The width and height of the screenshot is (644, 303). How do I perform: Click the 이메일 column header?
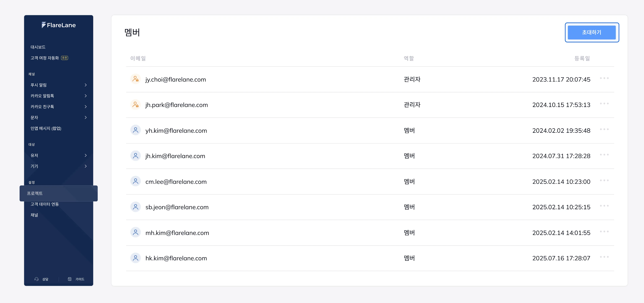pyautogui.click(x=138, y=58)
